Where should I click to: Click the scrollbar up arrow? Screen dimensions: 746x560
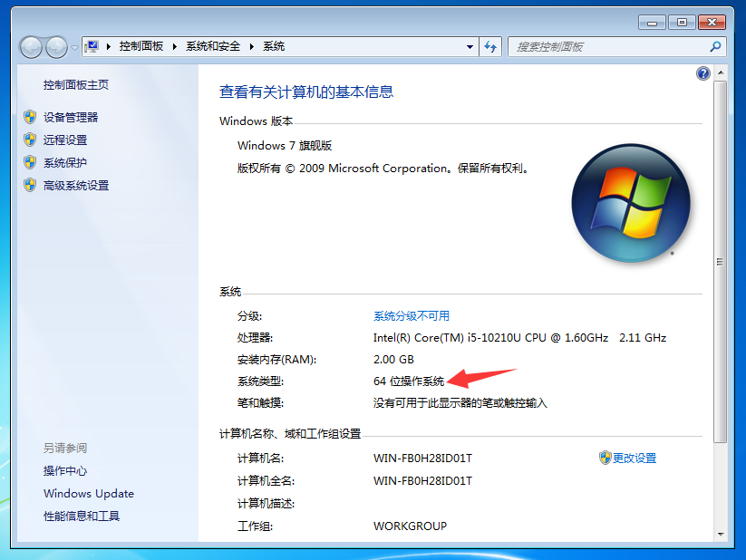[721, 72]
